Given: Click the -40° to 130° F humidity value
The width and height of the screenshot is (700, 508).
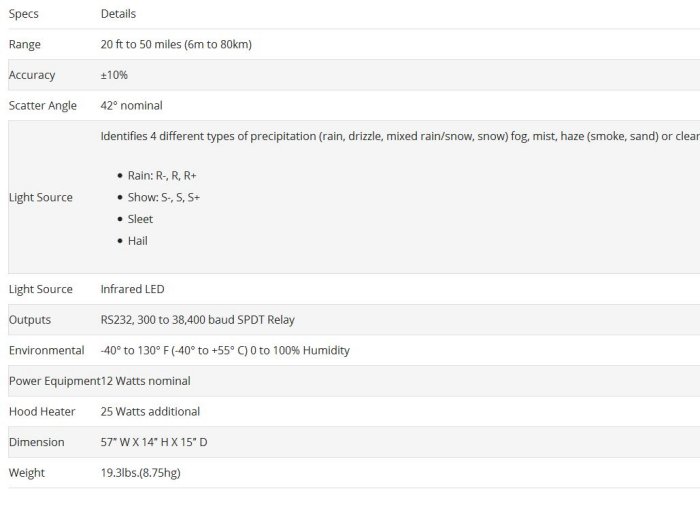Looking at the screenshot, I should point(225,351).
